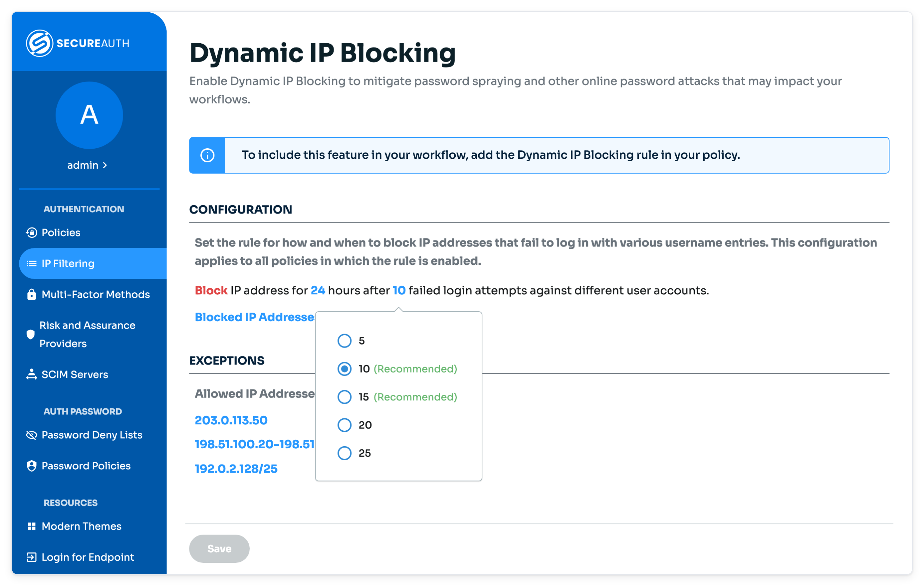This screenshot has width=924, height=586.
Task: Click allowed subnet 192.0.2.128/25
Action: [236, 469]
